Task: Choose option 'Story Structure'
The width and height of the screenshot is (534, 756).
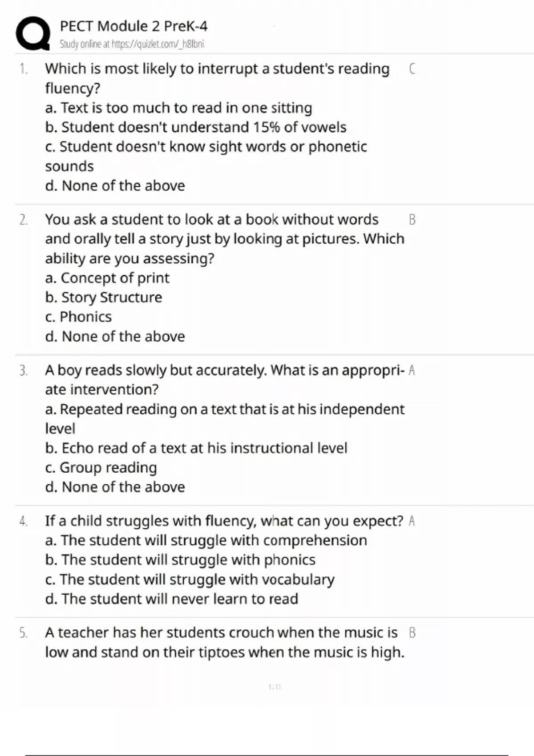Action: (x=104, y=297)
